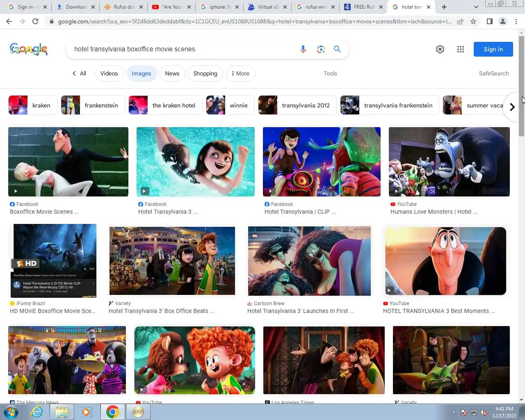Share this page from address bar
Image resolution: width=525 pixels, height=420 pixels.
tap(460, 21)
